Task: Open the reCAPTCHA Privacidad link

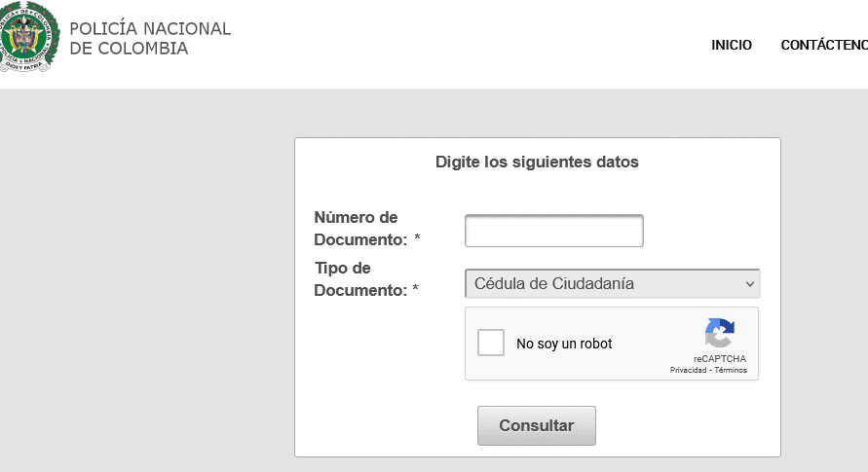Action: pos(688,370)
